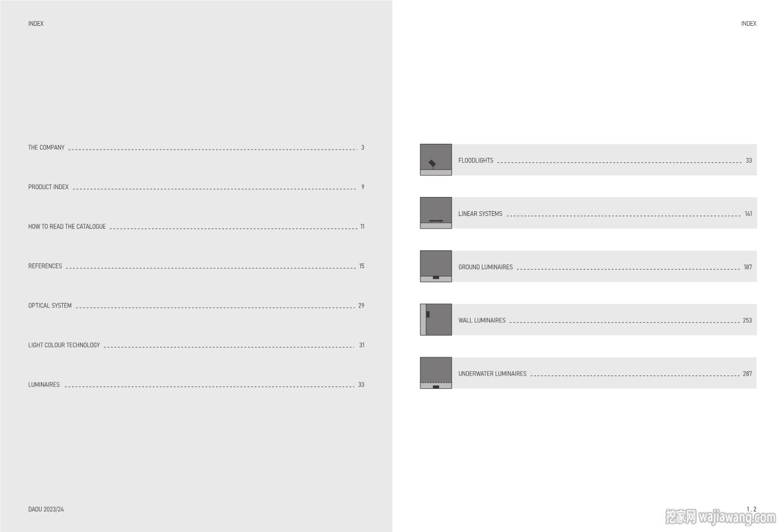Go to HOW TO READ THE CATALOGUE

[x=196, y=226]
